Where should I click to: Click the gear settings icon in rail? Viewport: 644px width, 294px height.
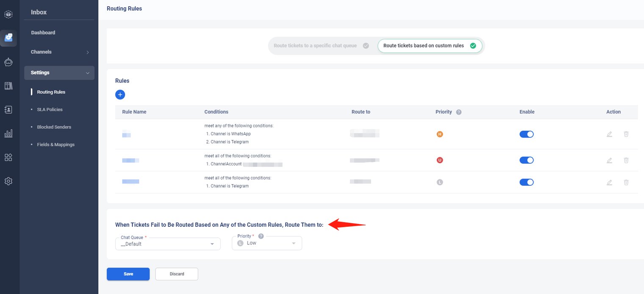8,181
